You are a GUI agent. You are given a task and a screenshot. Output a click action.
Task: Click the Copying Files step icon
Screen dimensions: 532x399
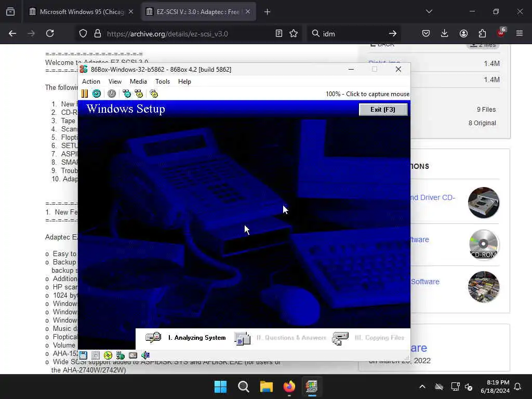click(341, 338)
